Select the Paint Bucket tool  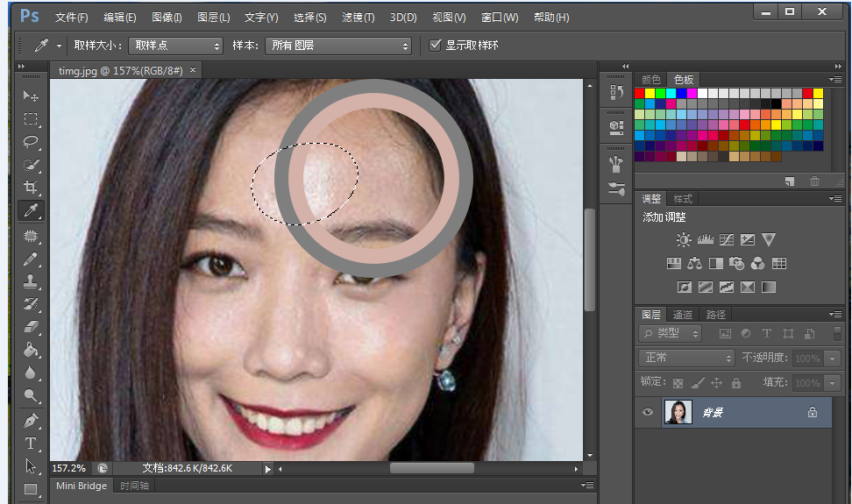[x=31, y=350]
